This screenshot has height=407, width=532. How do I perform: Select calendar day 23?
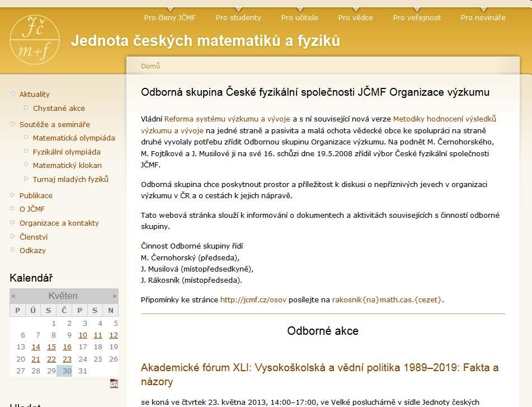point(67,359)
